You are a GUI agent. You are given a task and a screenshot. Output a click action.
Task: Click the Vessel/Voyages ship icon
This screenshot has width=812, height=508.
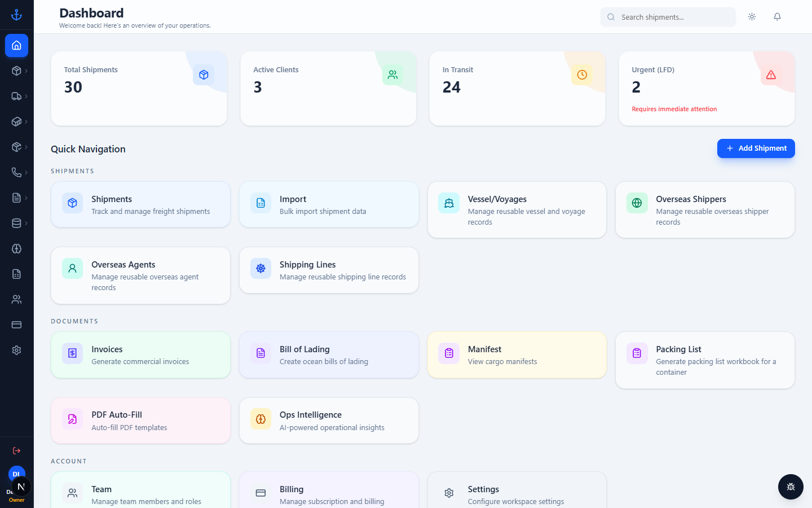click(x=449, y=203)
